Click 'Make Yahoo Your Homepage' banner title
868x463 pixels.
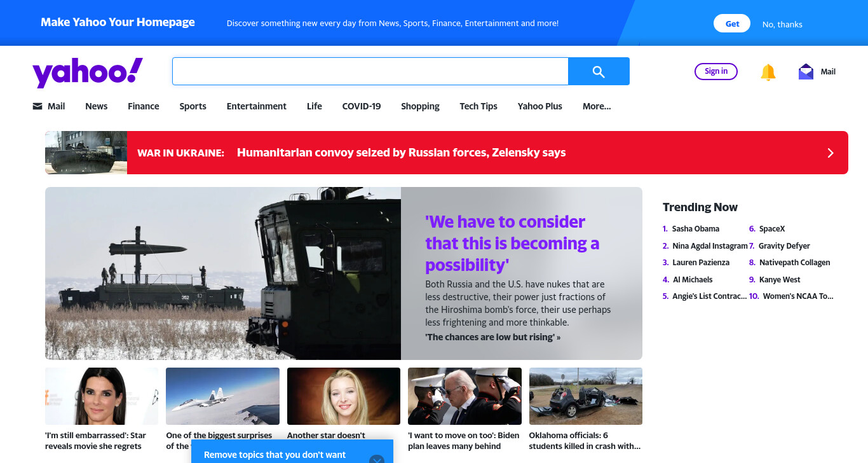tap(118, 22)
